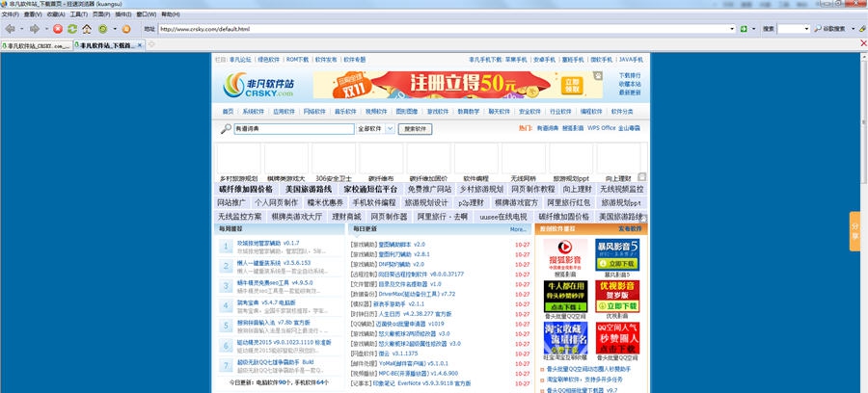Go forward with the forward arrow
This screenshot has height=393, width=868.
tap(35, 29)
